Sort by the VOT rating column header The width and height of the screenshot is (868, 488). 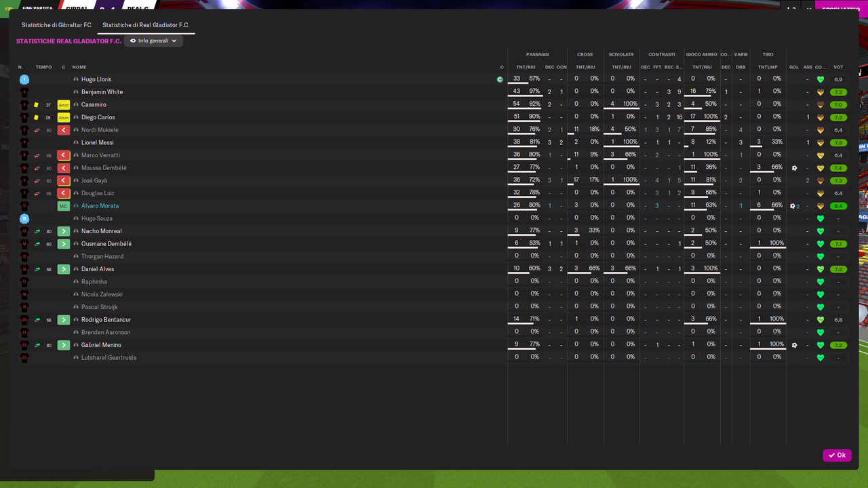coord(838,67)
